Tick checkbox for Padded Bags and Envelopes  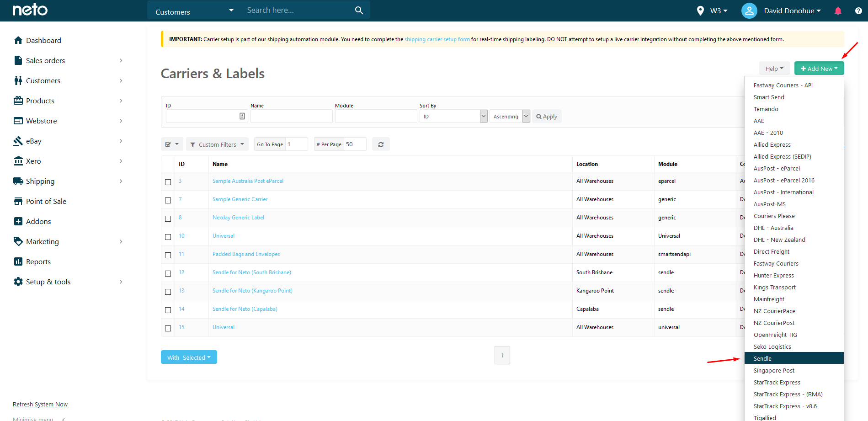(168, 255)
